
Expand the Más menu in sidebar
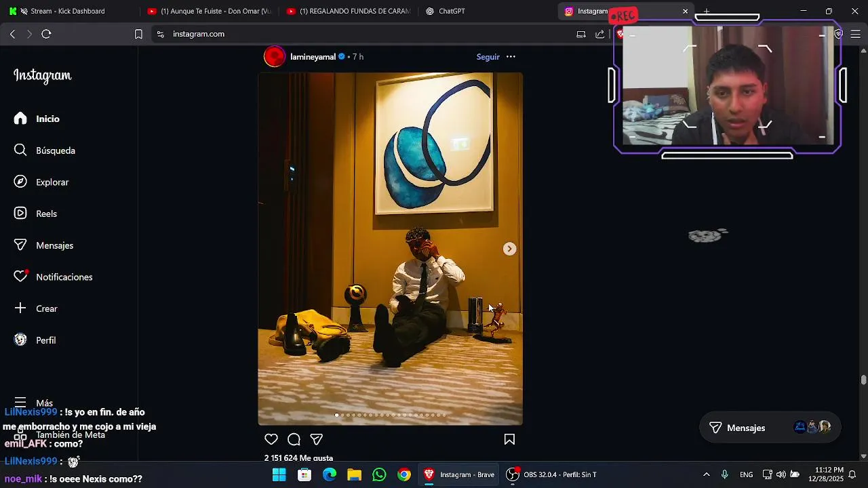(x=33, y=403)
